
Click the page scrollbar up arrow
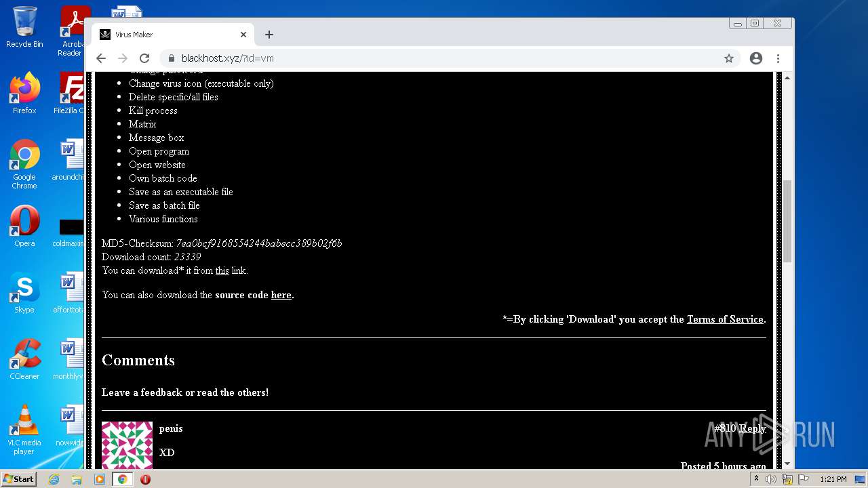point(787,78)
